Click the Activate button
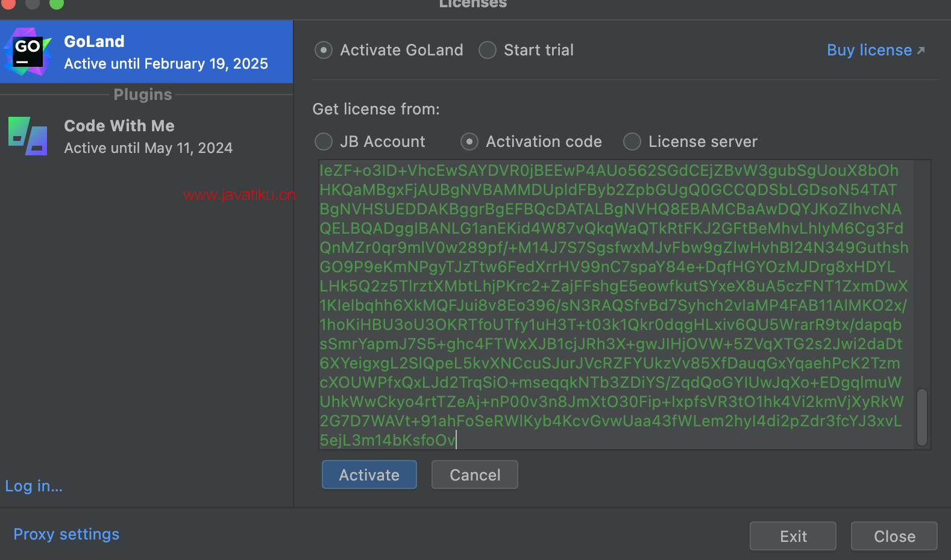Viewport: 951px width, 560px height. (x=369, y=474)
